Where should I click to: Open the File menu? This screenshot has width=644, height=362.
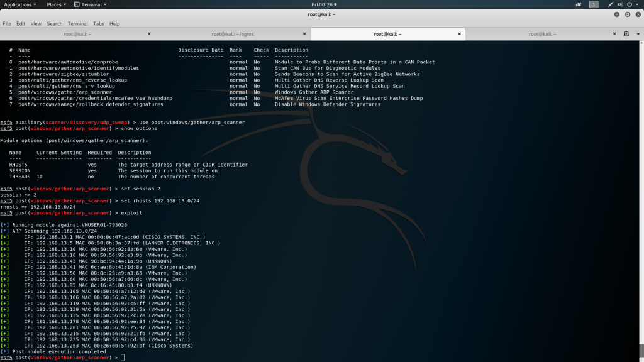pyautogui.click(x=6, y=24)
